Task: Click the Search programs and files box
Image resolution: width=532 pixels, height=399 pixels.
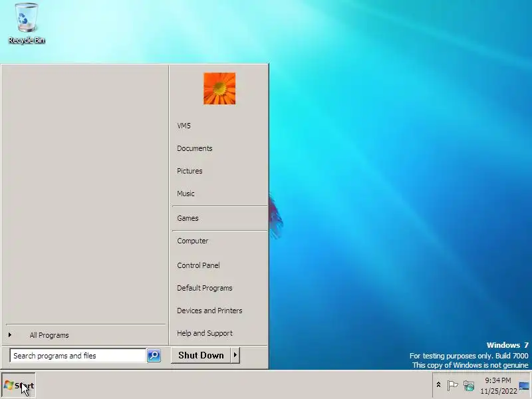Action: click(x=78, y=356)
